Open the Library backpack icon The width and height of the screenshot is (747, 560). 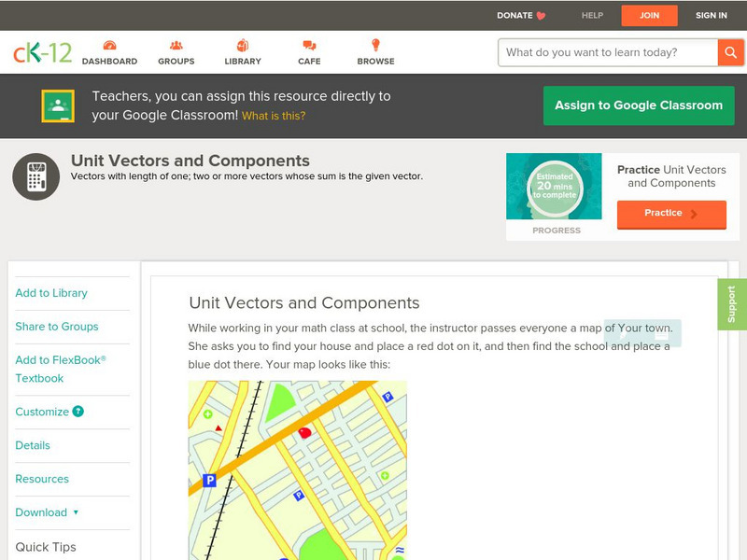(243, 45)
